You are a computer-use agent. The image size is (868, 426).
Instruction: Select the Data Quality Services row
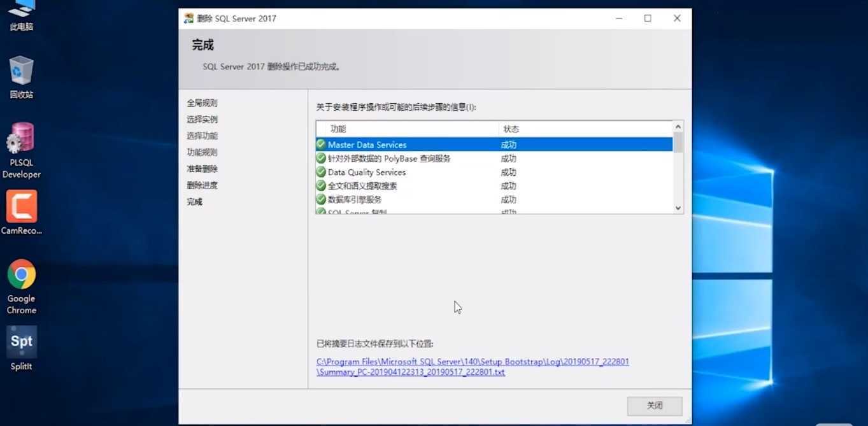494,172
